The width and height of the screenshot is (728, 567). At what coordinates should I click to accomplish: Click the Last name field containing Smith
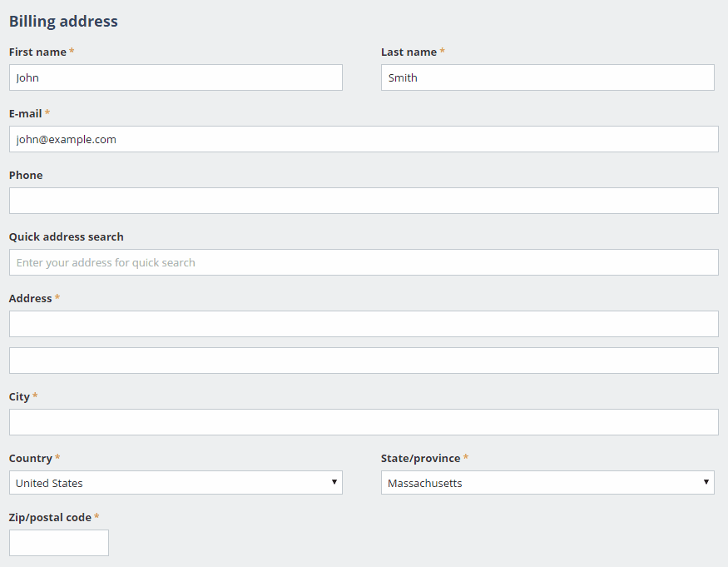click(547, 77)
